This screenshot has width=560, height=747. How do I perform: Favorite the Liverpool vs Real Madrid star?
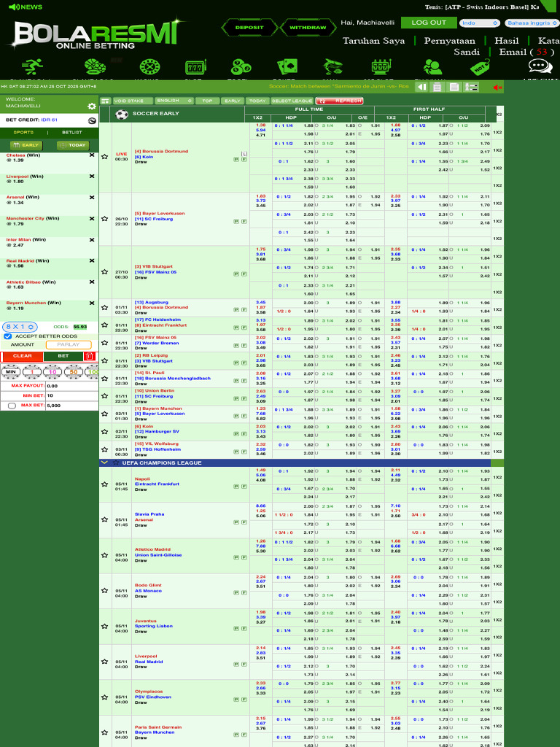[x=105, y=662]
